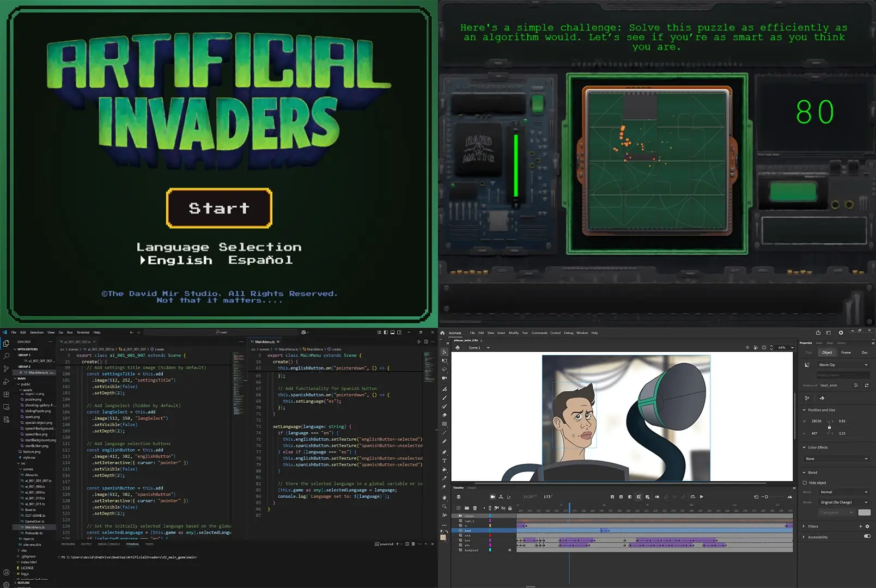Select the Selection arrow tool in Animate
This screenshot has width=876, height=588.
click(445, 352)
